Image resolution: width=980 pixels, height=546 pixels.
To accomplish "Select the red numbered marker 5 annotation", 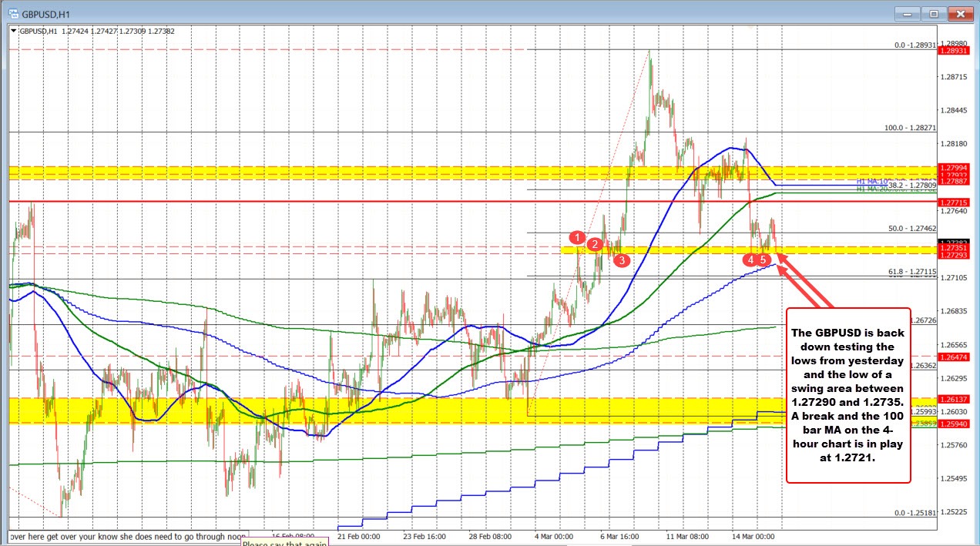I will pos(764,260).
